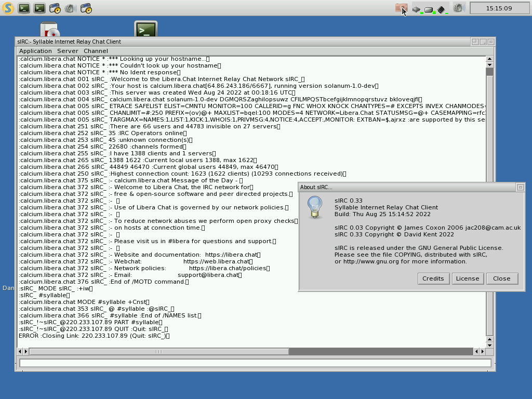This screenshot has height=399, width=532.
Task: Open the last preferences gear icon in the dock
Action: tap(86, 8)
